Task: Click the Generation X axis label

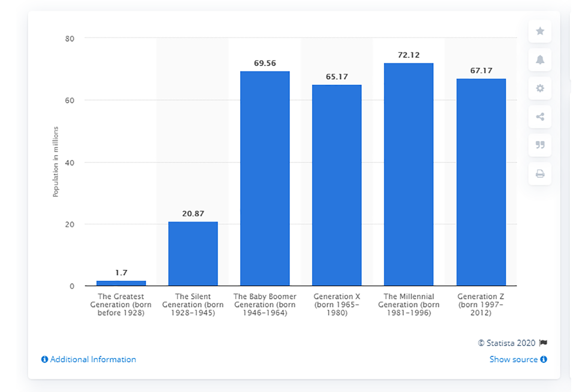Action: tap(337, 304)
